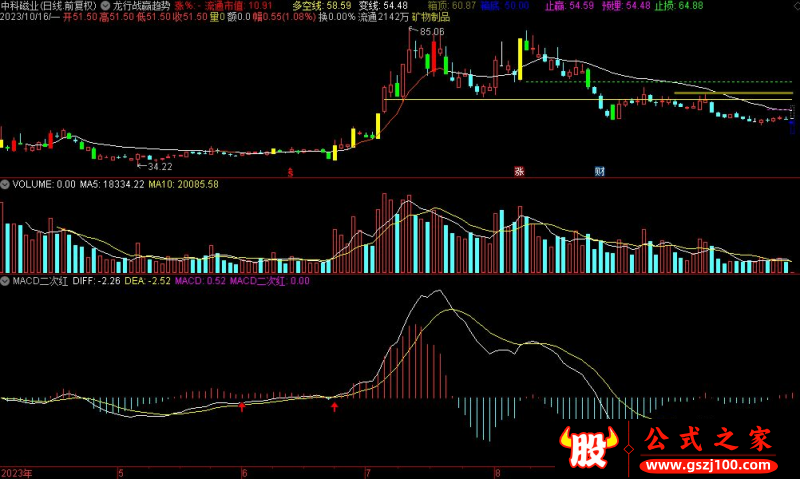
Task: Click the 箱顶: 60.87 value
Action: pyautogui.click(x=452, y=6)
